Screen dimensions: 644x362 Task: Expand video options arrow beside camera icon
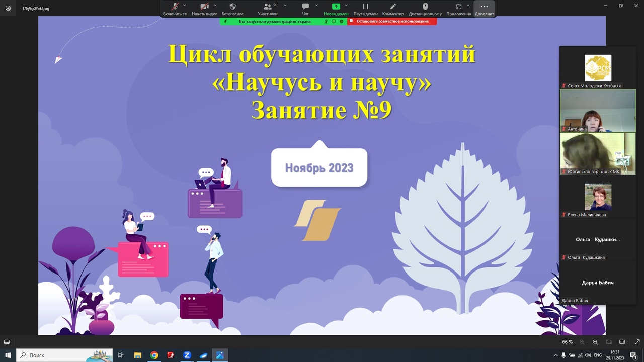coord(215,5)
